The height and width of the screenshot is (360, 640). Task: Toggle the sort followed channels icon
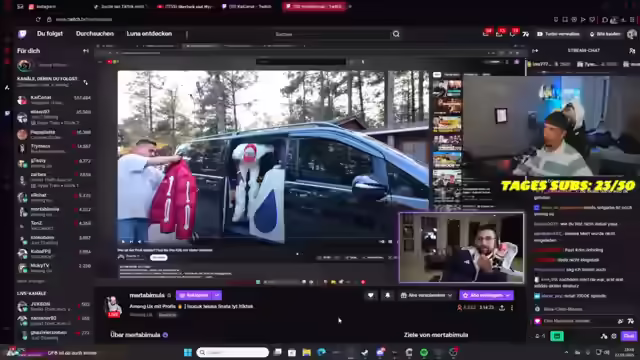tap(86, 82)
